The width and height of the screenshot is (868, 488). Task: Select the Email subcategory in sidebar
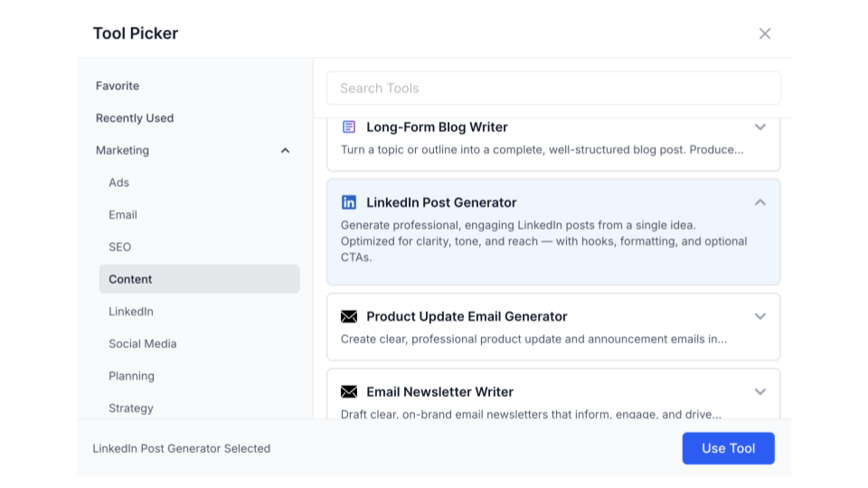(123, 215)
